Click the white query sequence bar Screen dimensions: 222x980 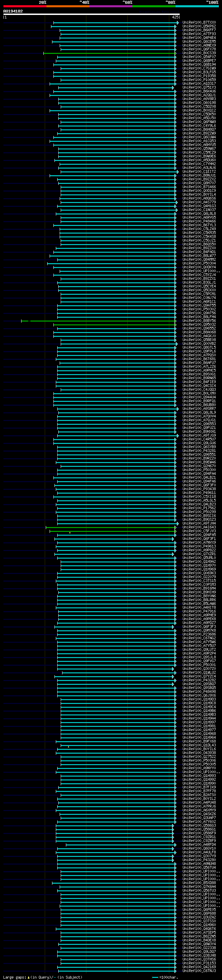[92, 15]
